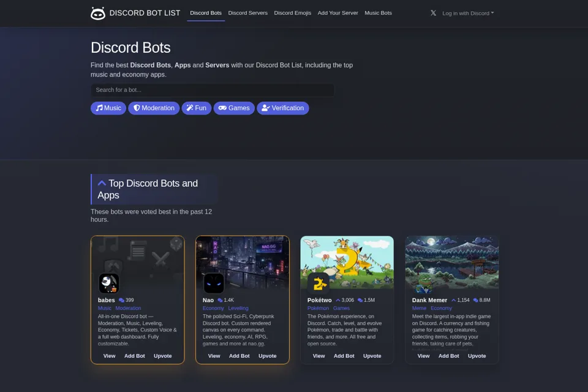Add Bot for babes

point(135,356)
